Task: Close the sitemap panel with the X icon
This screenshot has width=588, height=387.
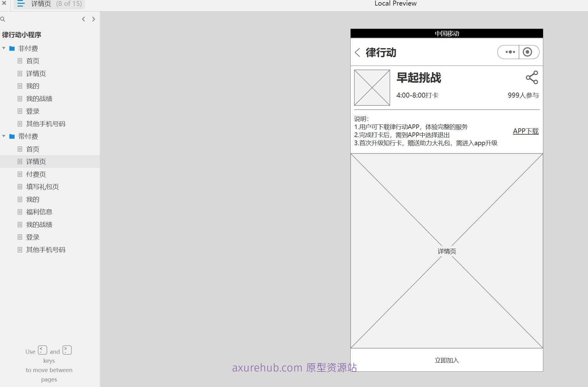Action: [4, 3]
